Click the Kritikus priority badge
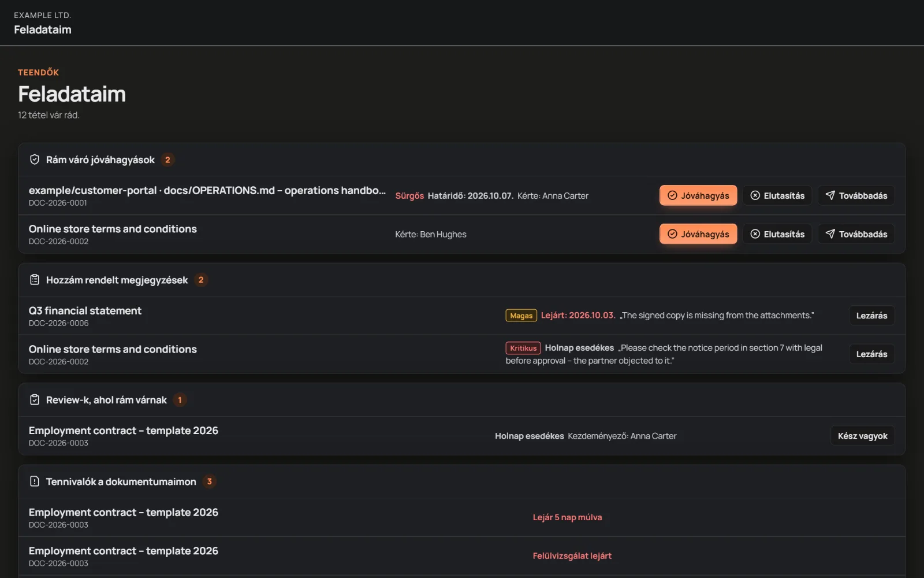Image resolution: width=924 pixels, height=578 pixels. tap(523, 348)
